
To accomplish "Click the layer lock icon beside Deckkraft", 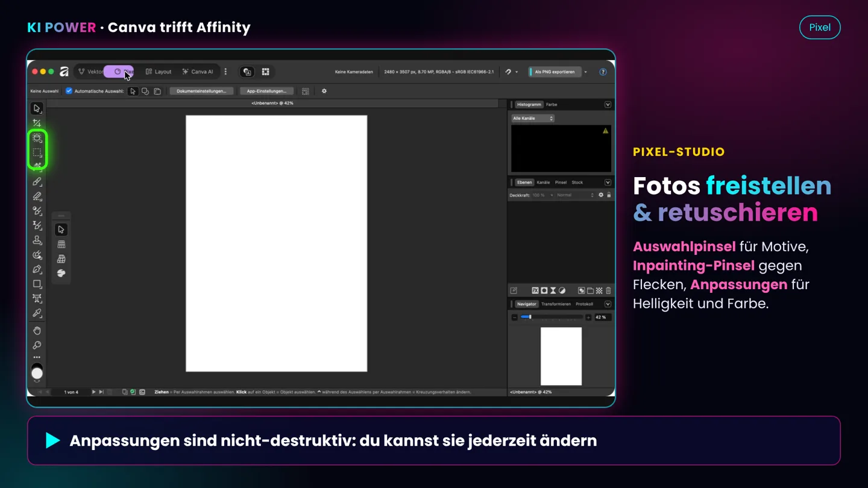I will click(x=609, y=195).
